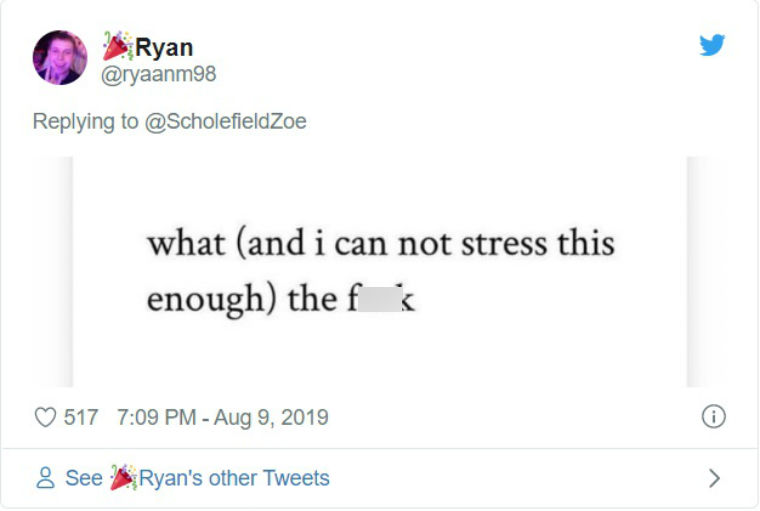Click the word 'stress' in the image

504,244
